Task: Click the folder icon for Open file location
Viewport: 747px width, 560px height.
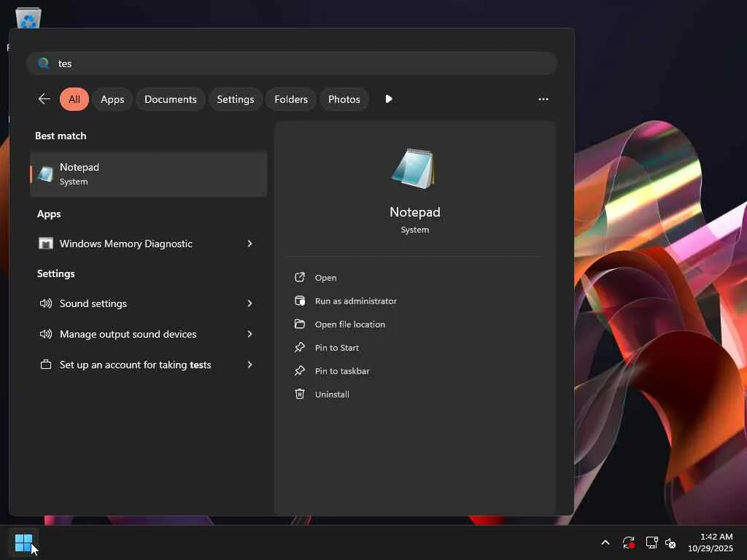Action: [x=300, y=324]
